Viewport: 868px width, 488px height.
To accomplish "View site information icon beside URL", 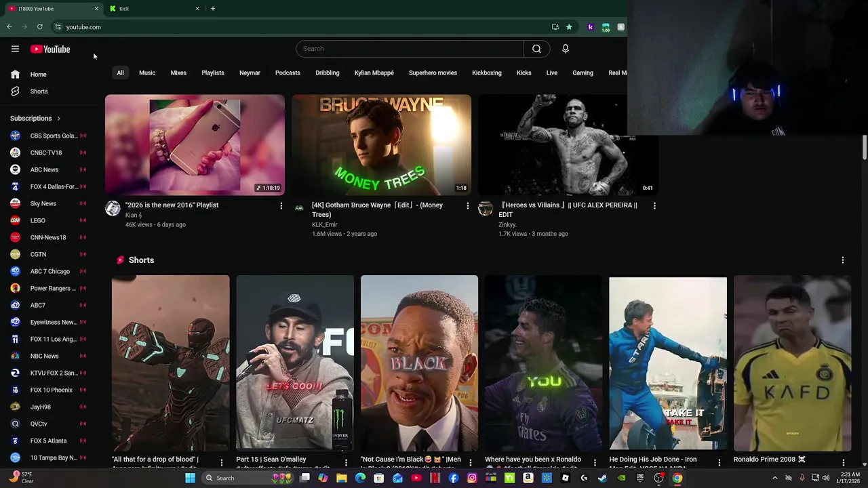I will pos(58,27).
